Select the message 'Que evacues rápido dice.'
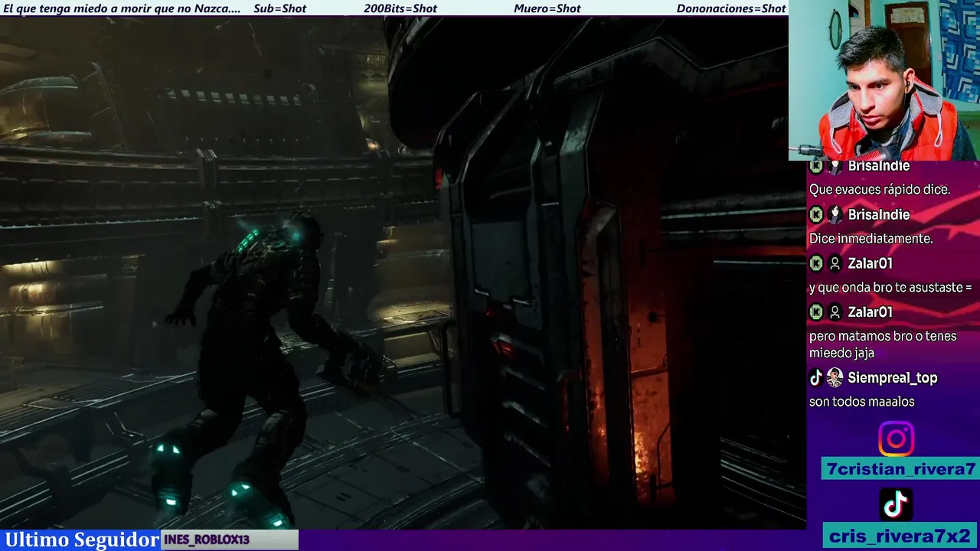The height and width of the screenshot is (551, 980). pos(880,190)
